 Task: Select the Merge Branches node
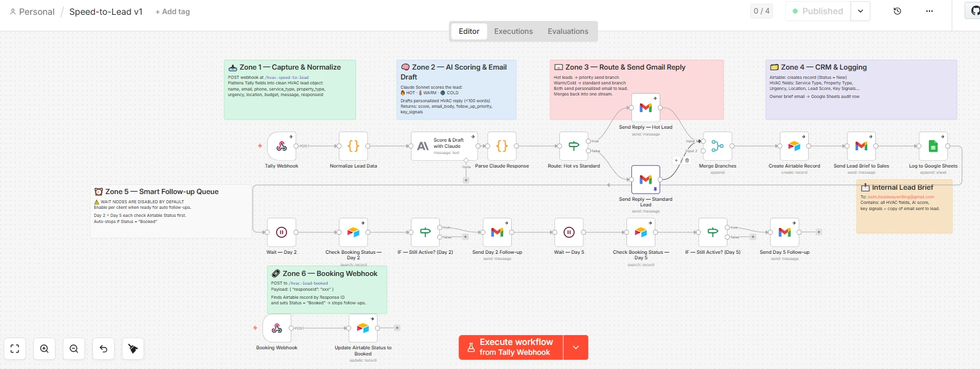(x=718, y=146)
